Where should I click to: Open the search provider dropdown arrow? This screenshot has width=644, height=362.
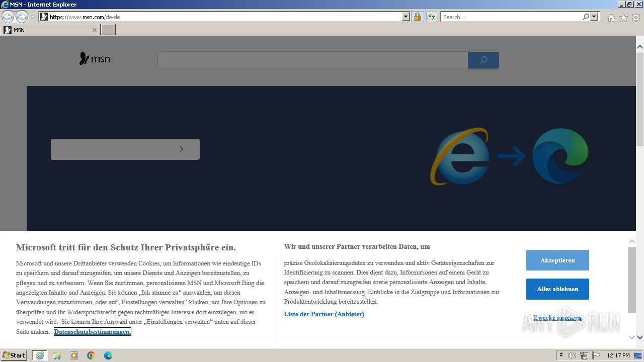(x=595, y=17)
